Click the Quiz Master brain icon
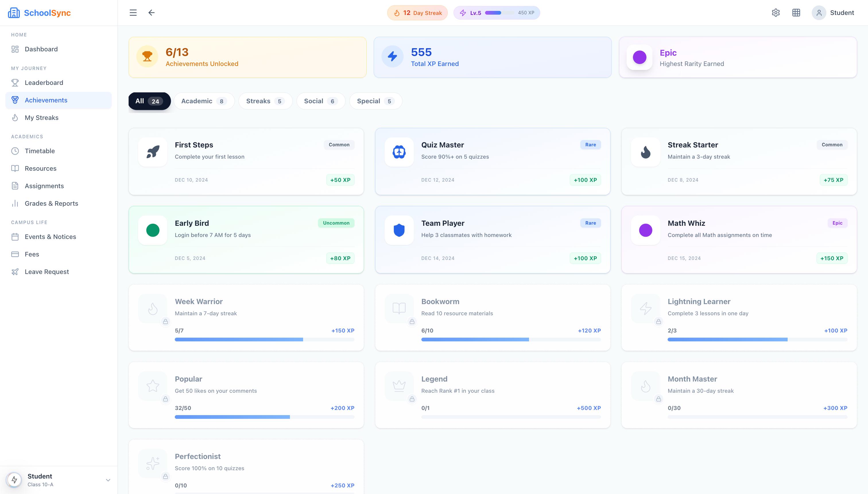Screen dimensions: 868x494 pos(399,152)
